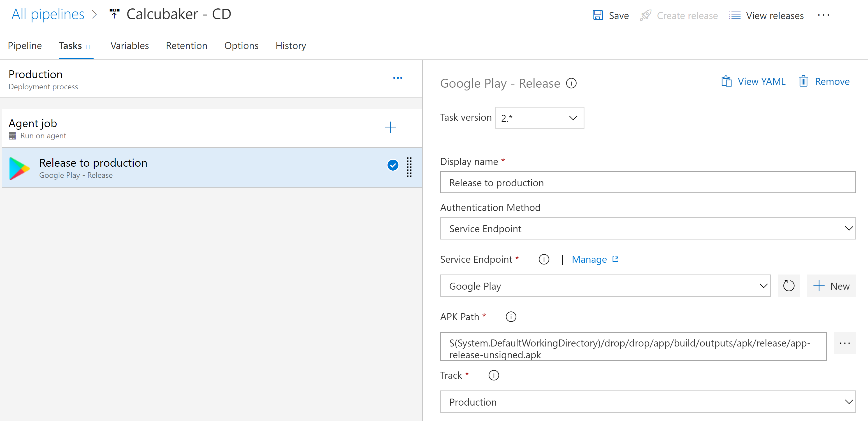Go to All pipelines breadcrumb

tap(48, 14)
